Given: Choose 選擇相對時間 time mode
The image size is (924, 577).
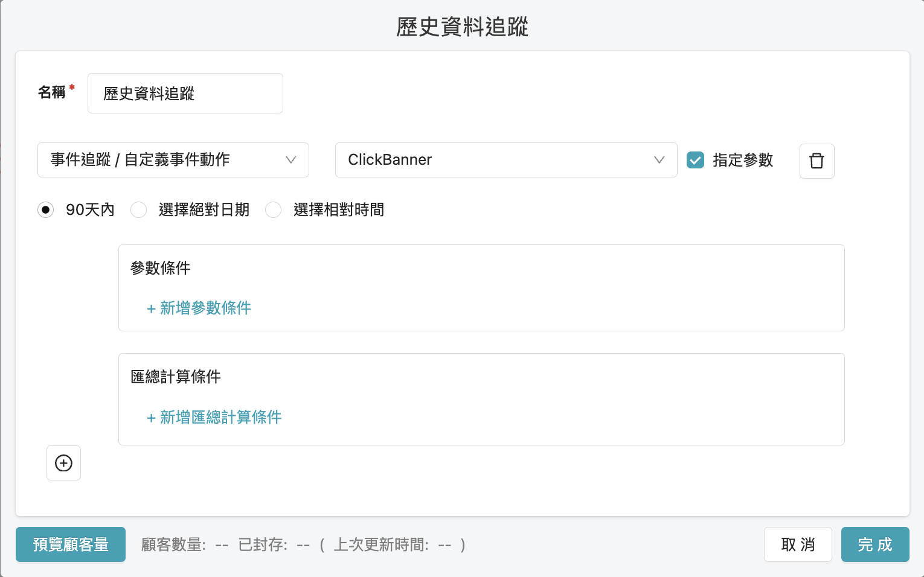Looking at the screenshot, I should point(273,209).
